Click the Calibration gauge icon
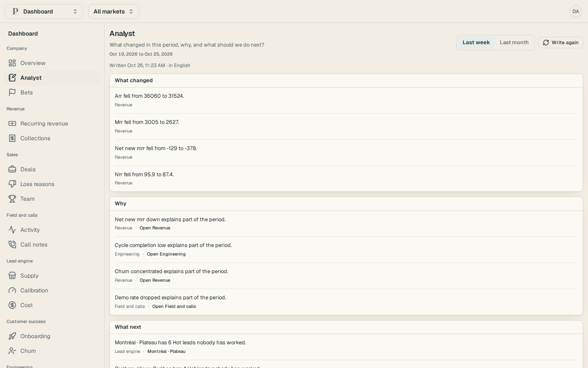Viewport: 588px width, 368px height. pyautogui.click(x=12, y=290)
